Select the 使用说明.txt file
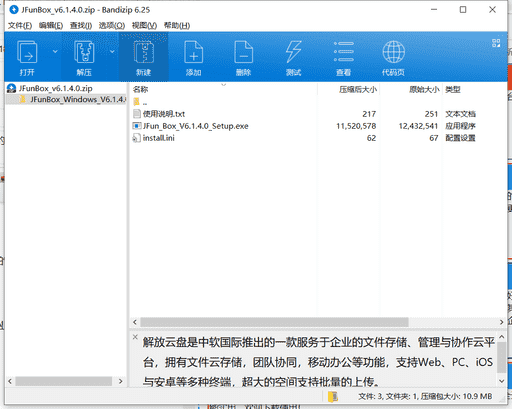The width and height of the screenshot is (512, 409). 164,114
